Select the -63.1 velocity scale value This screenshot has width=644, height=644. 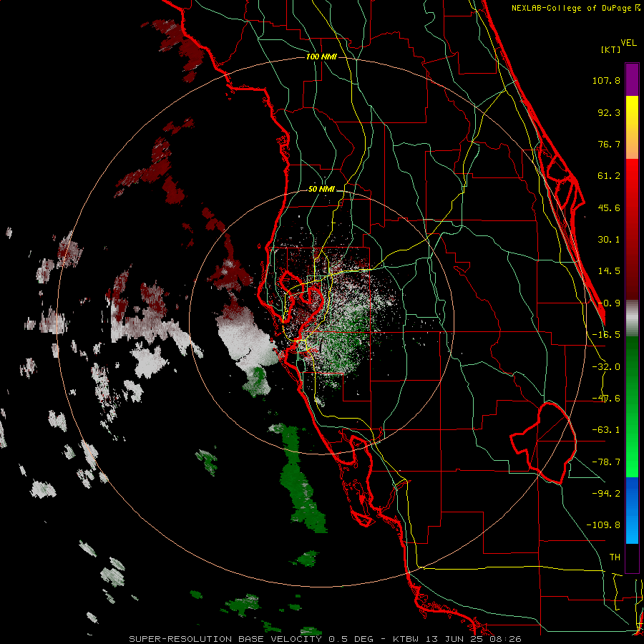pyautogui.click(x=606, y=430)
